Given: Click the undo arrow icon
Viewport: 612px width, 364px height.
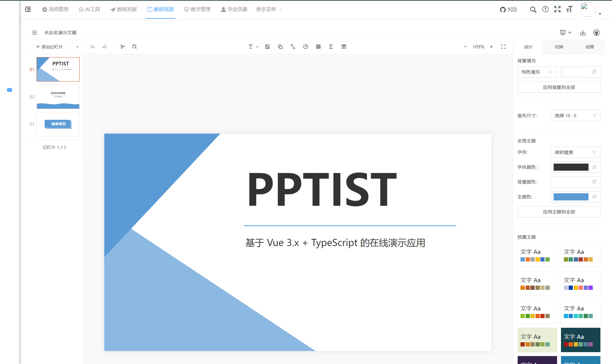Looking at the screenshot, I should pyautogui.click(x=92, y=47).
